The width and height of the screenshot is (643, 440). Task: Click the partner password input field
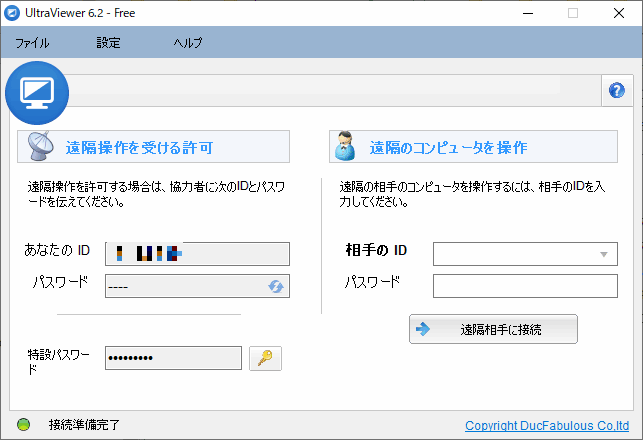[x=525, y=286]
